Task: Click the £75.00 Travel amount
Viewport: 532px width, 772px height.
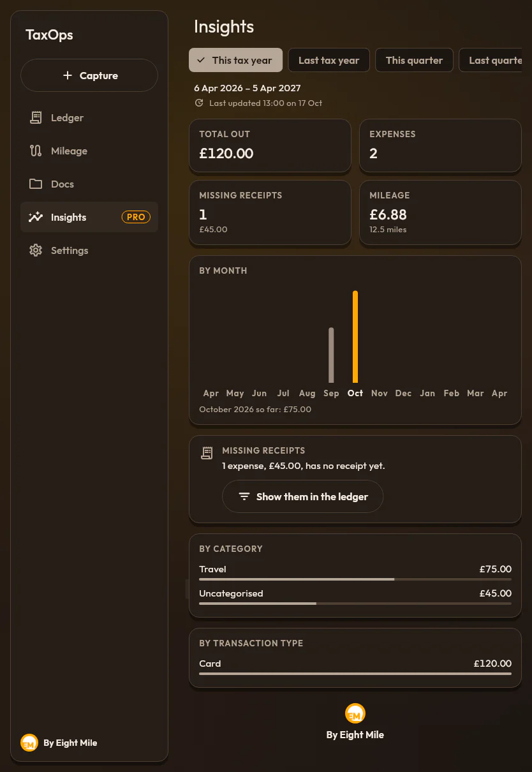Action: (496, 569)
